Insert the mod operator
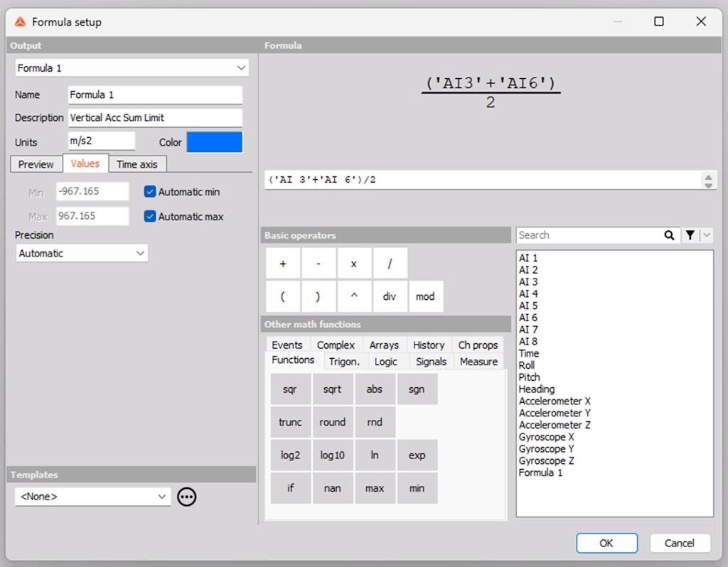 pos(426,296)
